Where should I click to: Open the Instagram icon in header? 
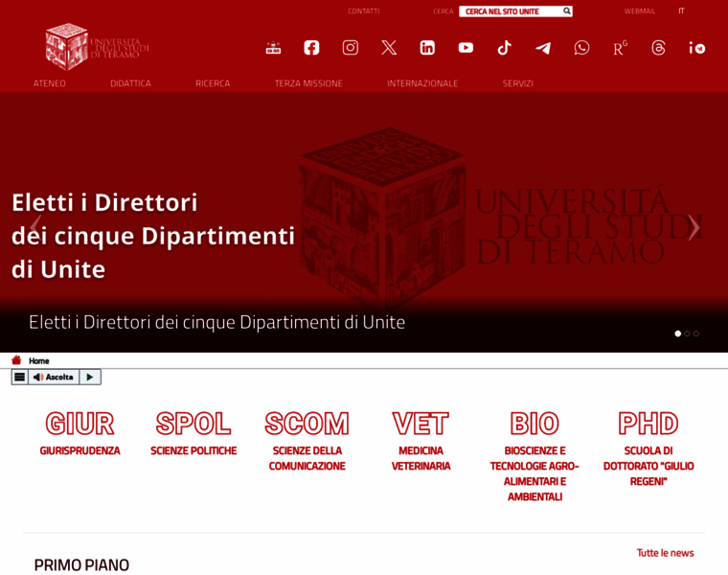point(350,47)
